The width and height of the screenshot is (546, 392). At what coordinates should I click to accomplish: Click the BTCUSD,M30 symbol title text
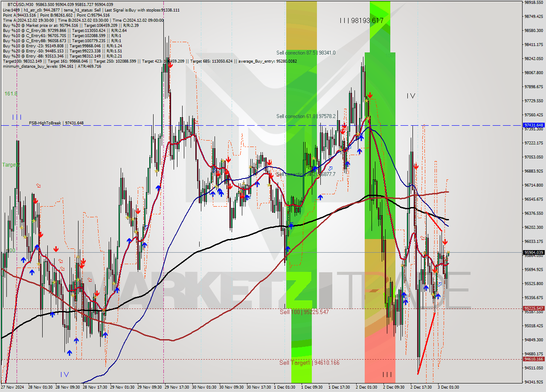pos(21,4)
